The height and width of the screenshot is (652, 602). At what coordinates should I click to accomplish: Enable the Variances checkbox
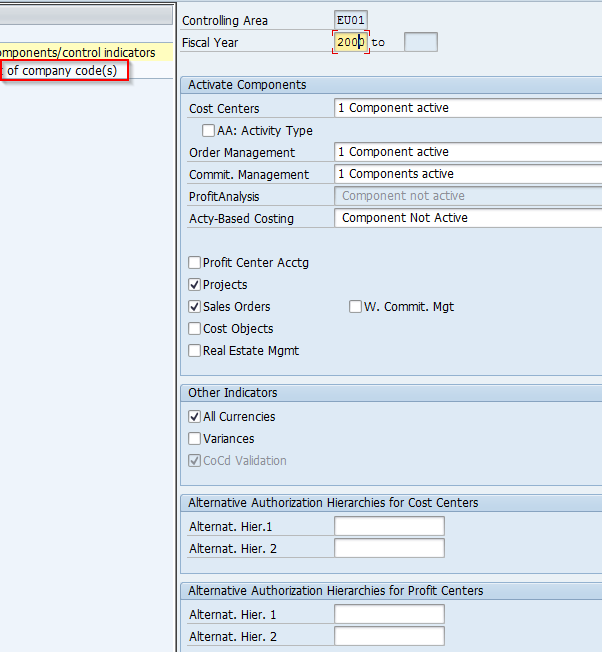(194, 439)
